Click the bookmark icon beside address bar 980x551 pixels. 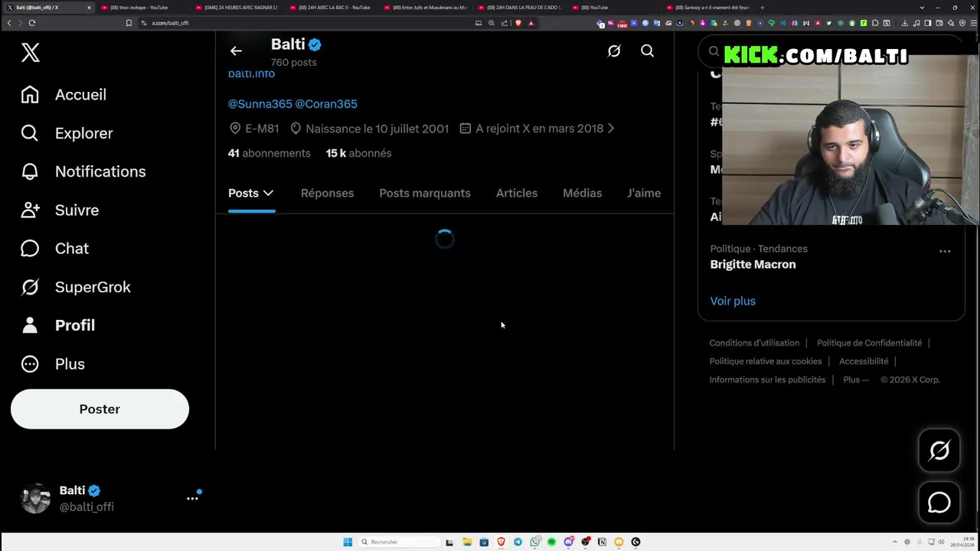[x=129, y=23]
